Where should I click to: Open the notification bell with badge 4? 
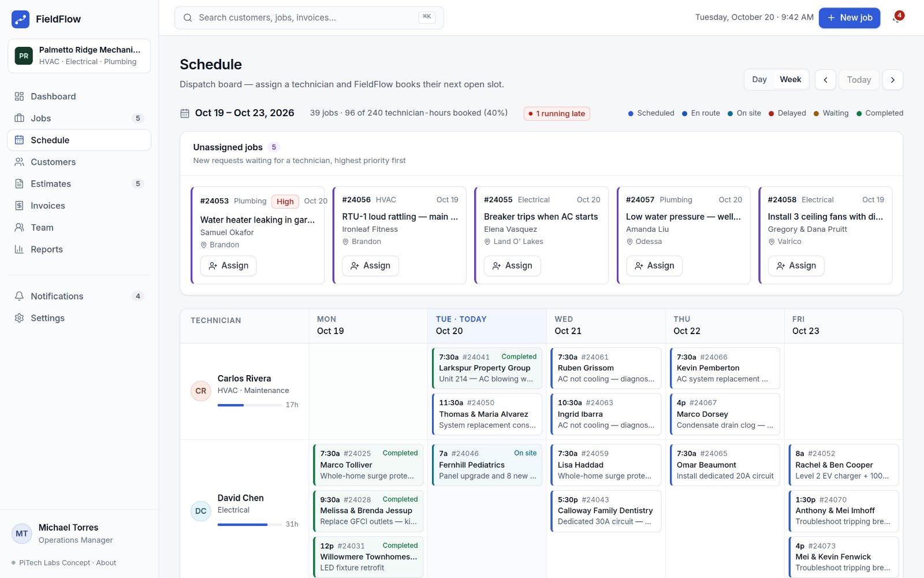click(897, 17)
